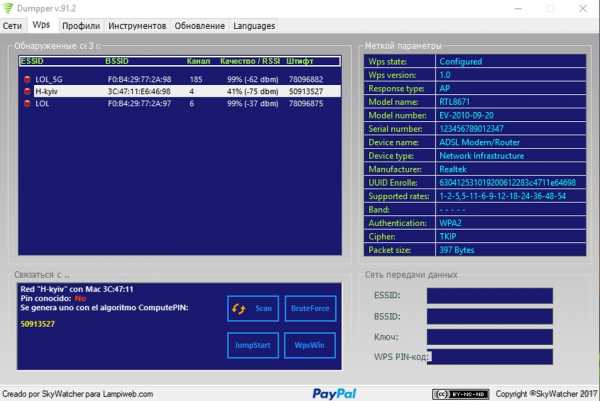
Task: Click the BSSID input field
Action: point(490,316)
